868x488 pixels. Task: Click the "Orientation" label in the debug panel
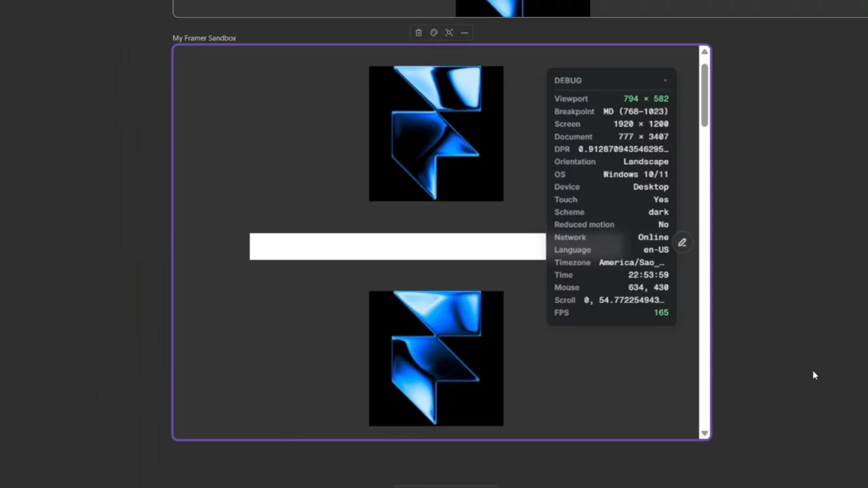[x=574, y=162]
